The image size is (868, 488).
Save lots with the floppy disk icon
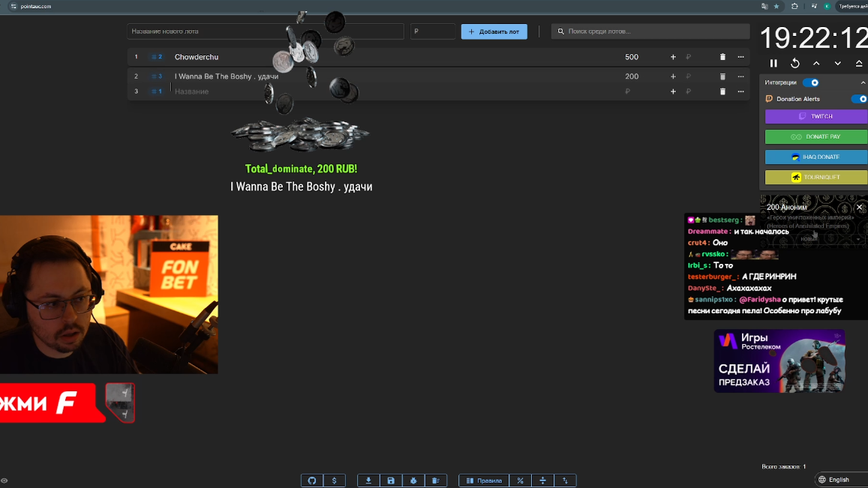coord(391,481)
